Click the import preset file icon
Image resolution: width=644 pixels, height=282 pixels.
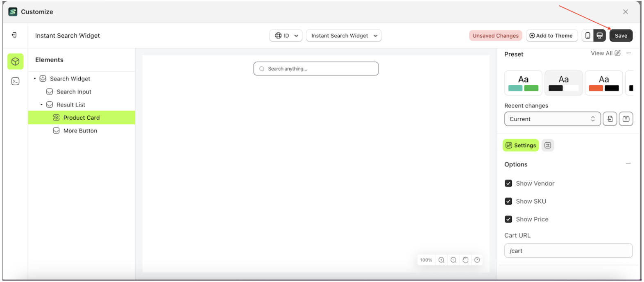tap(610, 119)
